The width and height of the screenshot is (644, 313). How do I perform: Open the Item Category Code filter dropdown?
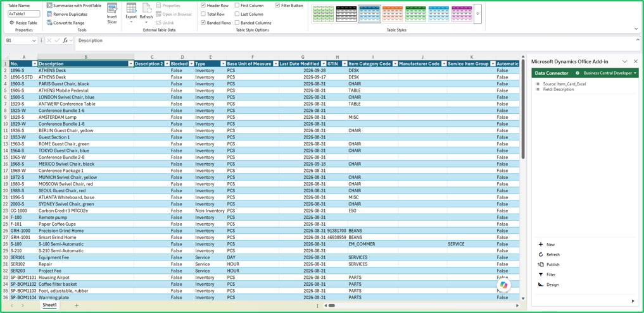coord(395,64)
